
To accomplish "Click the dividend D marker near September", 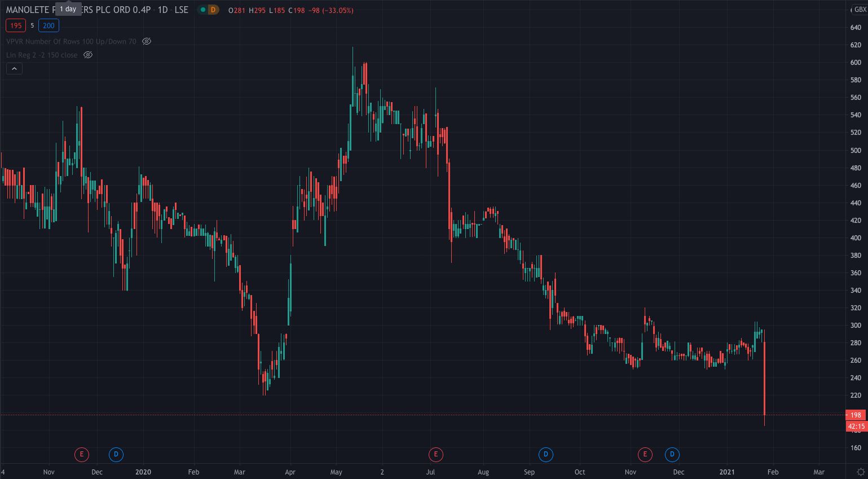I will coord(545,454).
